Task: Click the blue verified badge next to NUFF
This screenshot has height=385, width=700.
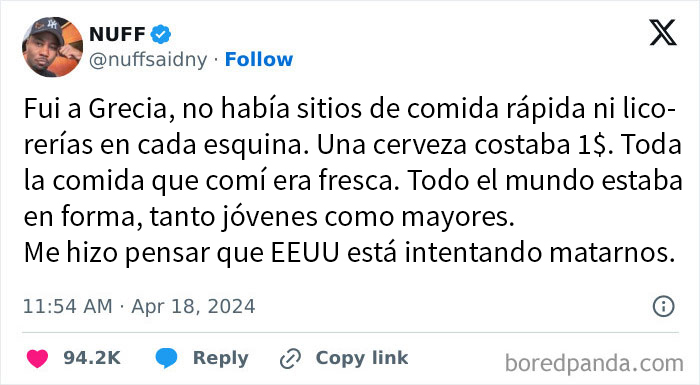Action: [160, 34]
